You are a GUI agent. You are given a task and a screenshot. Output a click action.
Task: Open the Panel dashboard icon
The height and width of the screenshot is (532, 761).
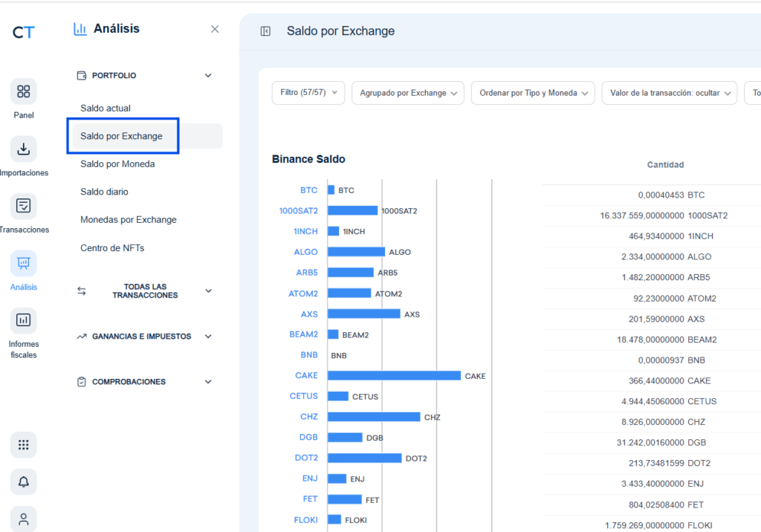tap(23, 91)
